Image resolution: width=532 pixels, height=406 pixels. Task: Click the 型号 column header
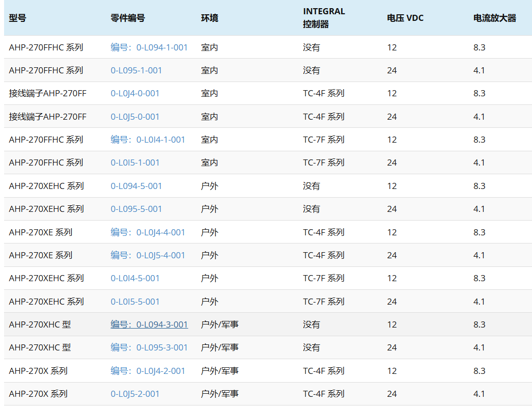17,18
